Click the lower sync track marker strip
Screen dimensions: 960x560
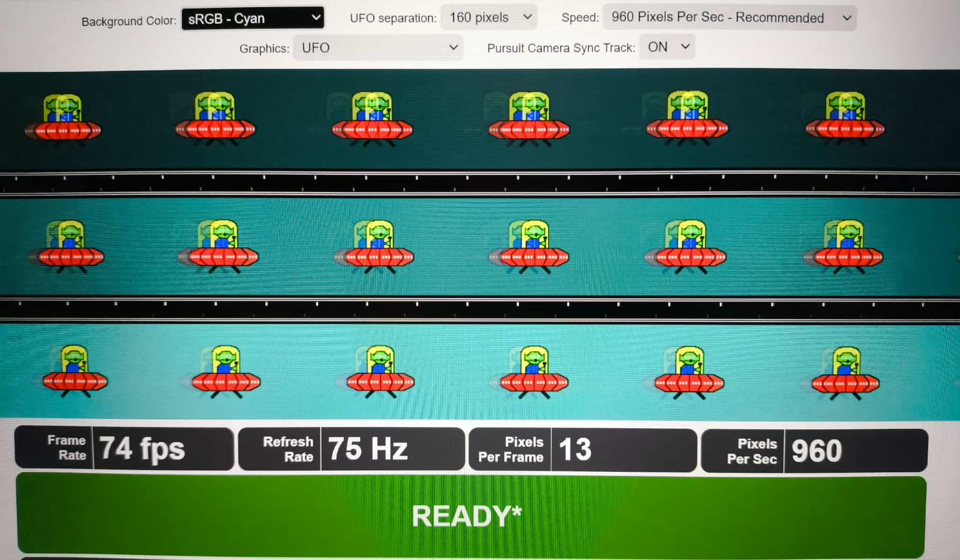coord(480,310)
